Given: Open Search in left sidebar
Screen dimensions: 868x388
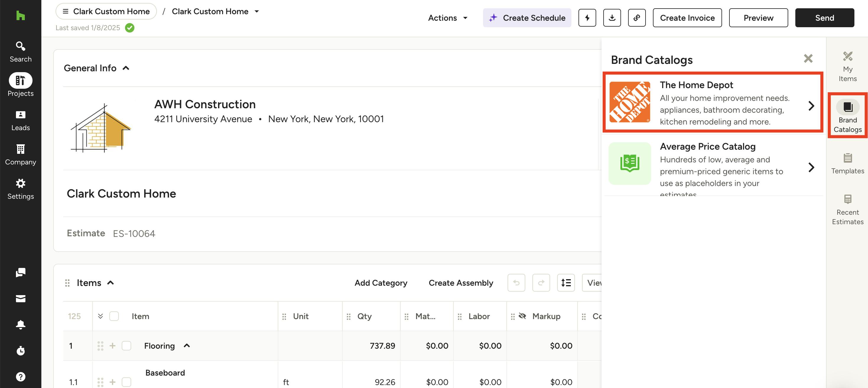Looking at the screenshot, I should coord(21,52).
